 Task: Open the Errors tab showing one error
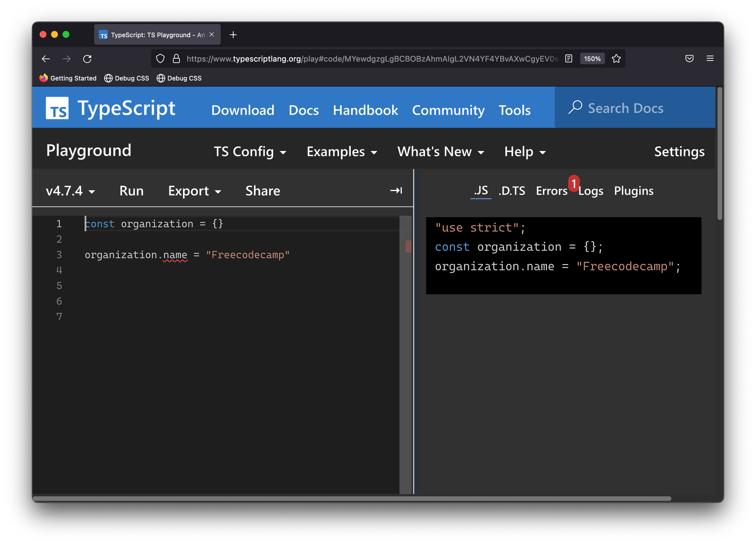click(x=552, y=191)
